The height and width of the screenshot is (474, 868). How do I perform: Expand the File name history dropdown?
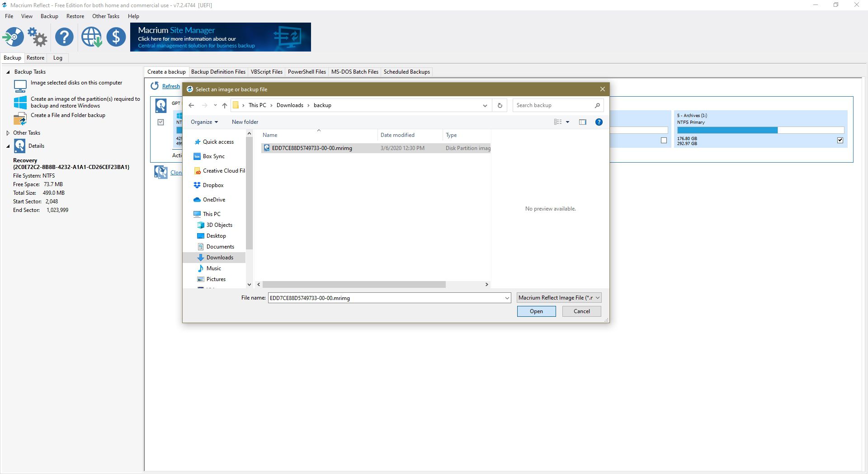[507, 298]
